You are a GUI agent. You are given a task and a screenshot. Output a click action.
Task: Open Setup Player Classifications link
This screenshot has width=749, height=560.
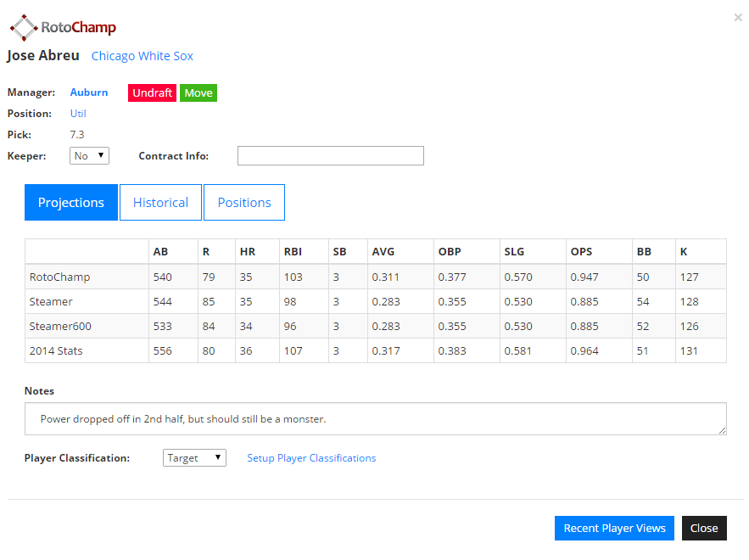pos(311,457)
